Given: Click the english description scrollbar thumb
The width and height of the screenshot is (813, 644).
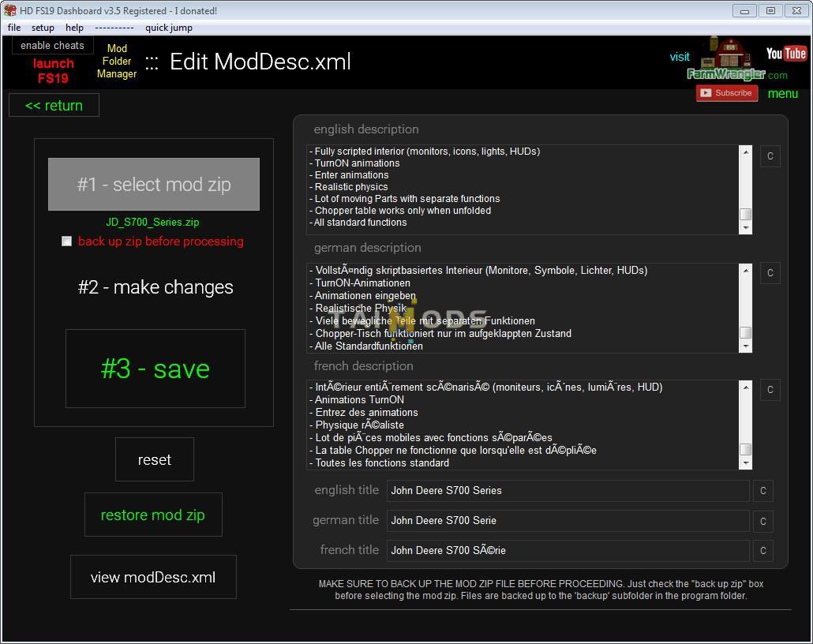Looking at the screenshot, I should [746, 214].
